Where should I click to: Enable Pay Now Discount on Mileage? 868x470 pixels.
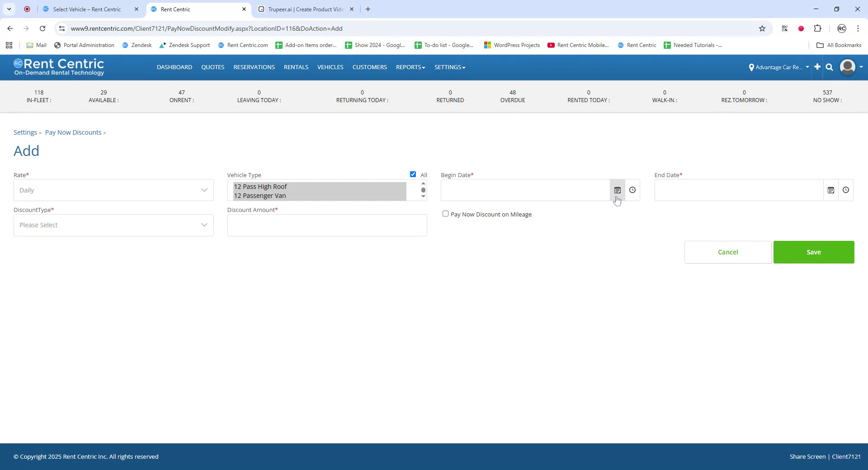tap(445, 213)
